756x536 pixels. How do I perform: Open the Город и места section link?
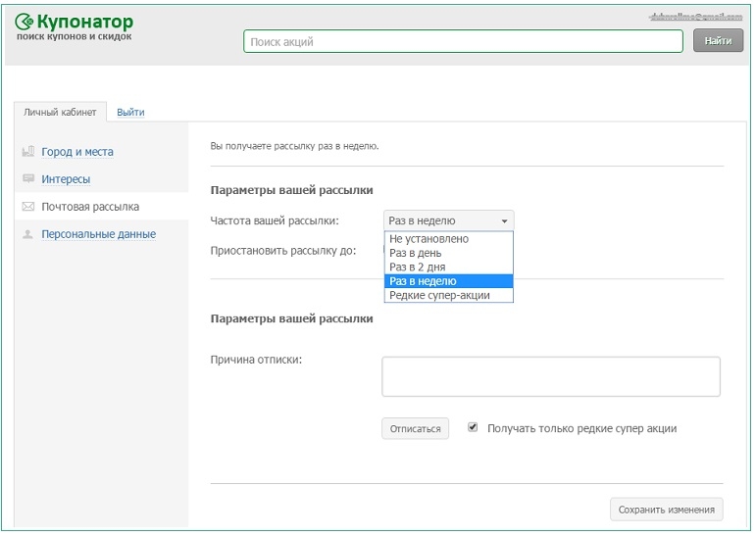77,152
